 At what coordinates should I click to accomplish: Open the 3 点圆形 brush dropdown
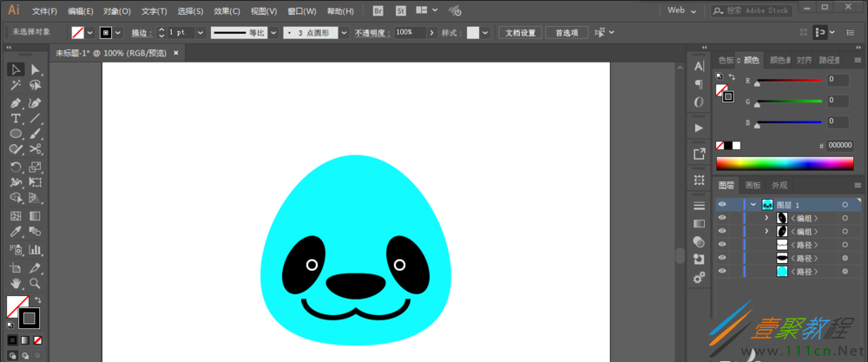(x=345, y=33)
